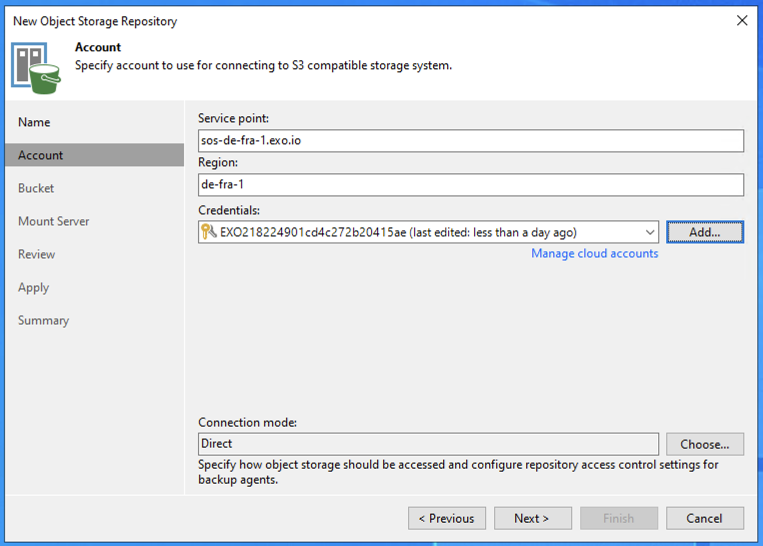Jump to the Bucket step

(x=36, y=188)
